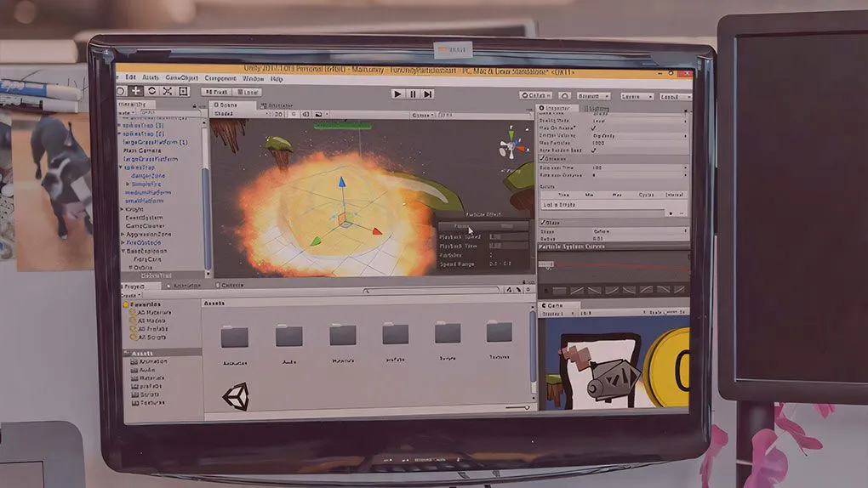Switch to the Console tab
The width and height of the screenshot is (868, 488).
coord(231,286)
